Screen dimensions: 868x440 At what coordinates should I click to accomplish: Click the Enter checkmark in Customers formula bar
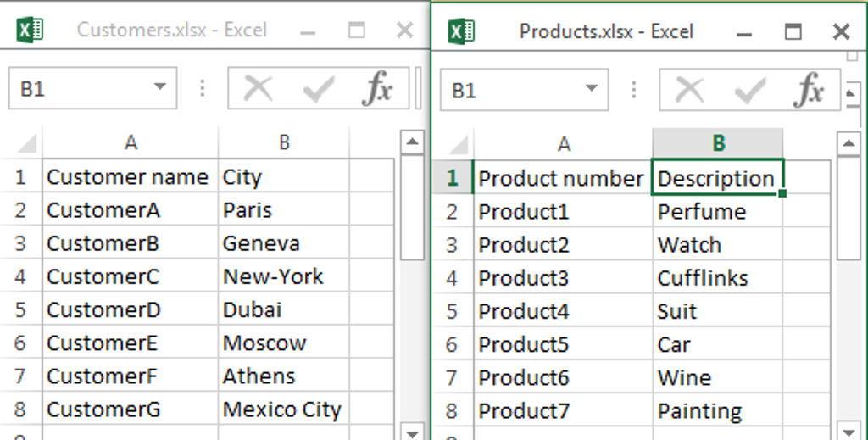(319, 88)
